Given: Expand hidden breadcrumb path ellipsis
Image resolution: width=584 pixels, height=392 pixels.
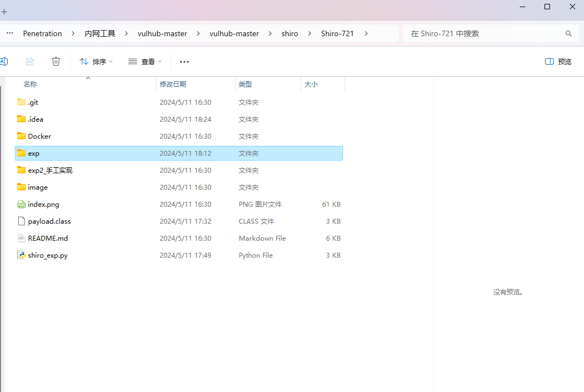Looking at the screenshot, I should tap(10, 33).
